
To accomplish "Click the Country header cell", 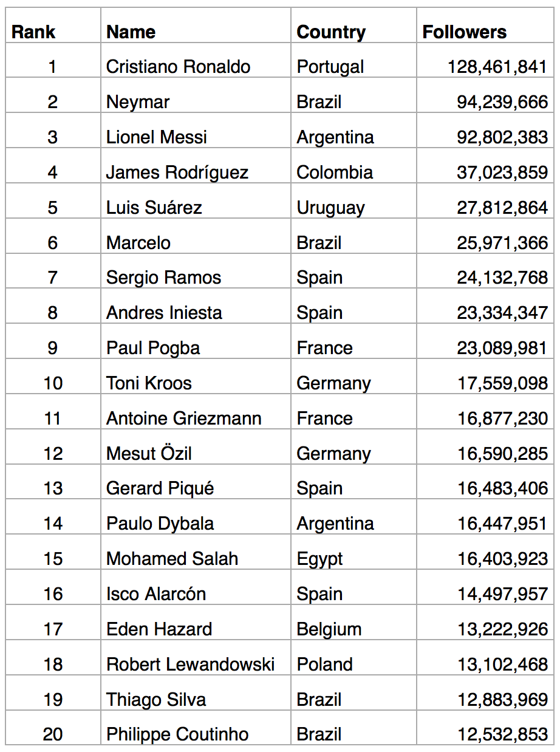I will [353, 26].
